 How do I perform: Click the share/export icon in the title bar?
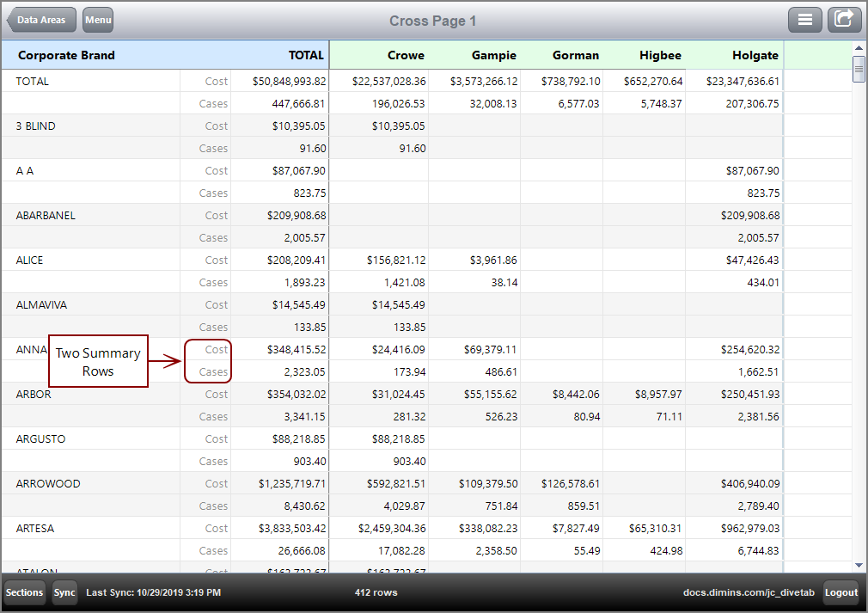point(844,19)
